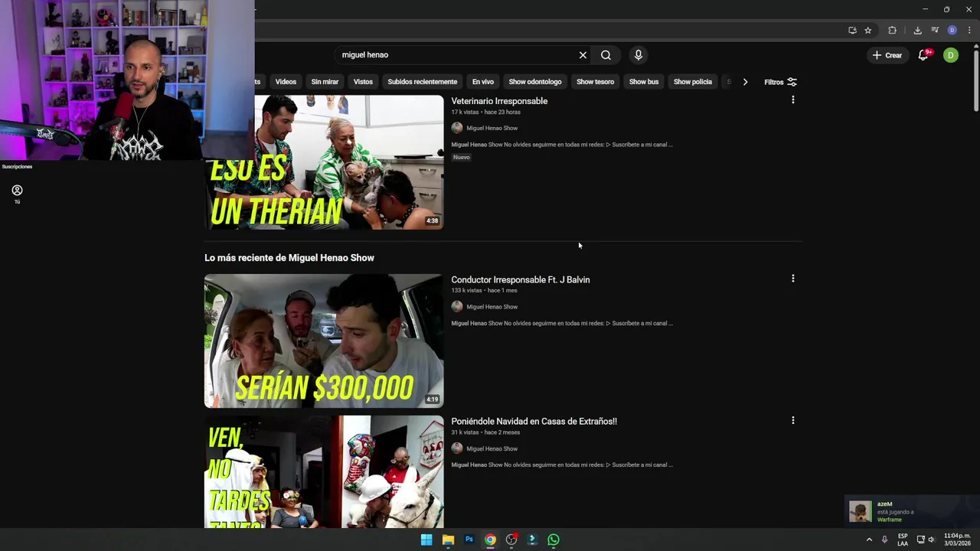Start voice search with the microphone icon
980x551 pixels.
point(638,55)
